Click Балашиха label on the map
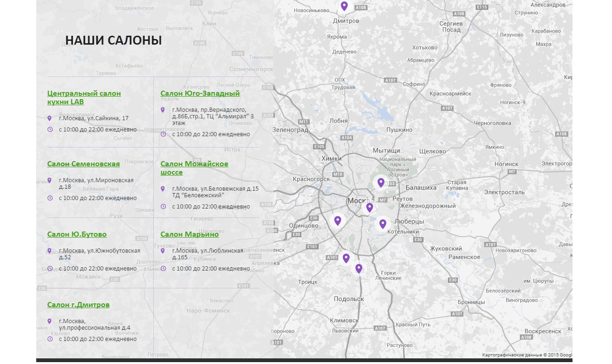612x364 pixels. point(421,187)
